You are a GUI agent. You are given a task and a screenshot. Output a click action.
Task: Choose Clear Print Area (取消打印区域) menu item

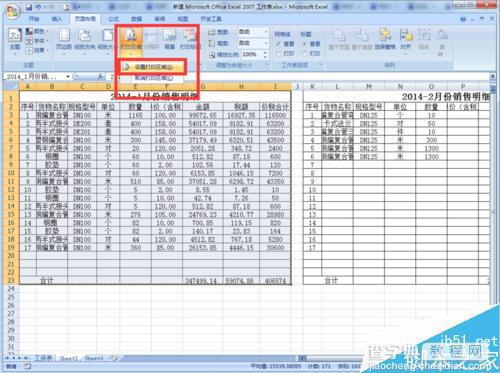[152, 78]
